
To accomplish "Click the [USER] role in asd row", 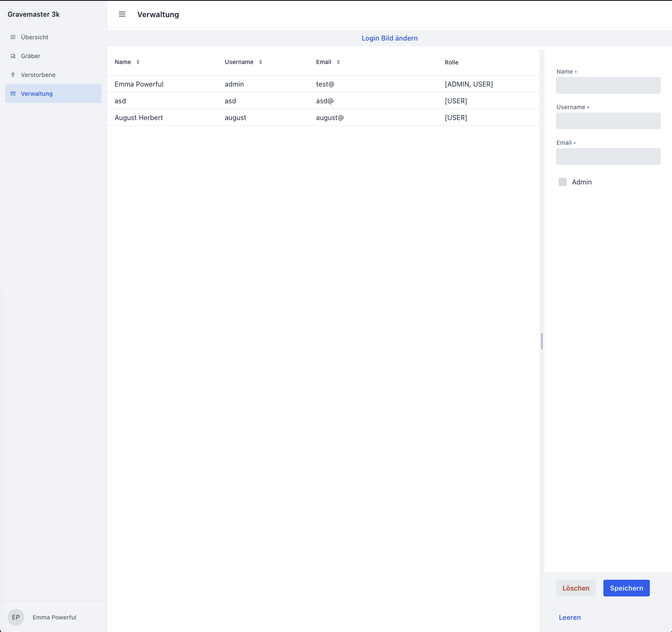I will point(456,101).
